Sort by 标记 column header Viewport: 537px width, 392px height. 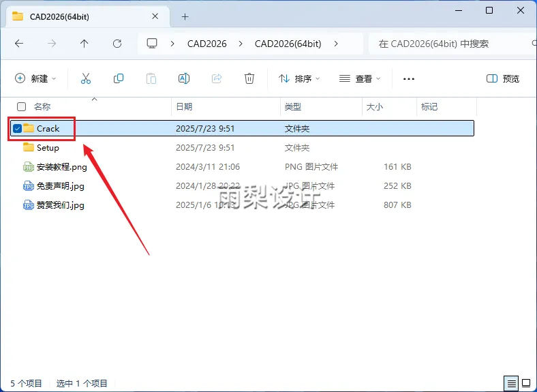(429, 106)
